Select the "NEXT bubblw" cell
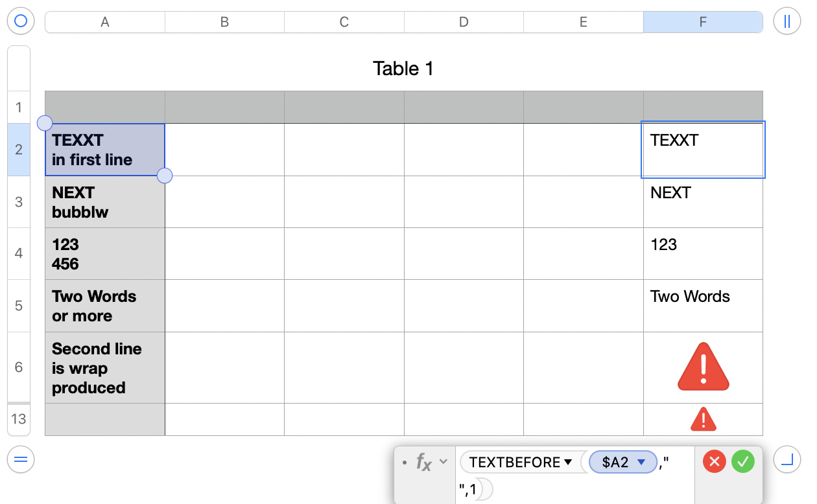This screenshot has width=817, height=504. pos(104,202)
